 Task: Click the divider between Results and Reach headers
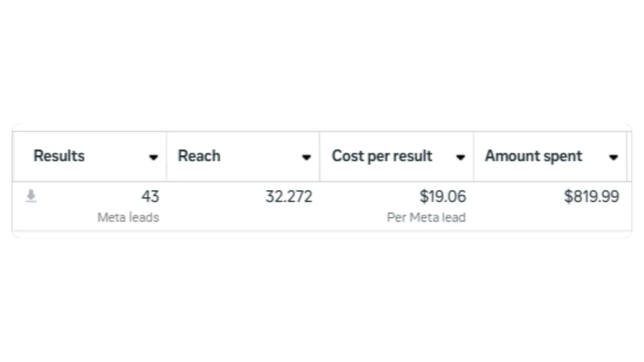pyautogui.click(x=166, y=157)
